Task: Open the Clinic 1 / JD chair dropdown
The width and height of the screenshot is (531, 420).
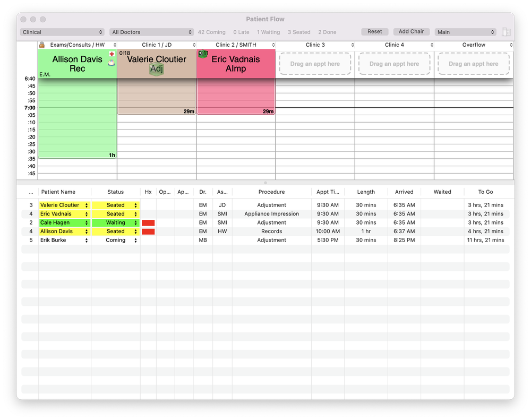Action: pos(194,45)
